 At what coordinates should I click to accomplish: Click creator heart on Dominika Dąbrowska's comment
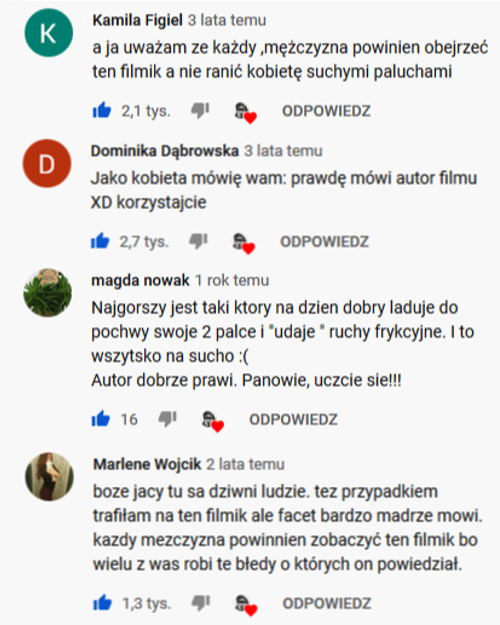point(244,243)
